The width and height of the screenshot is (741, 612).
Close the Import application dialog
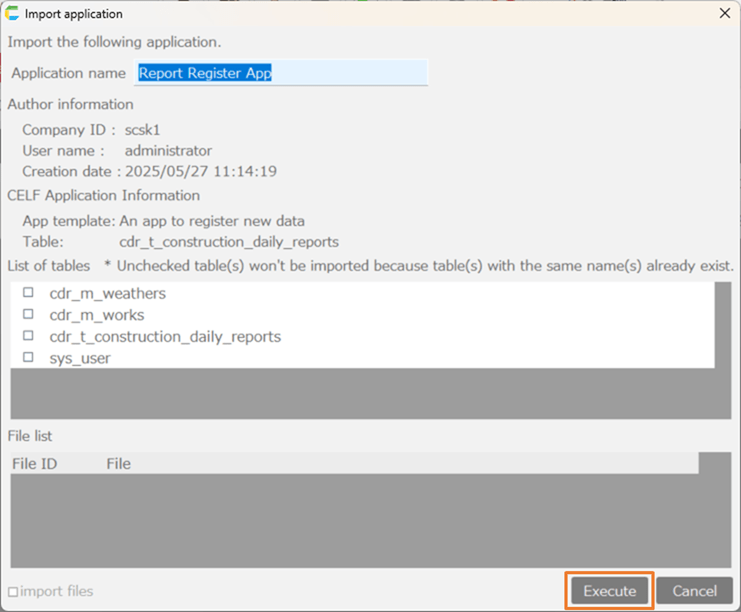click(724, 14)
